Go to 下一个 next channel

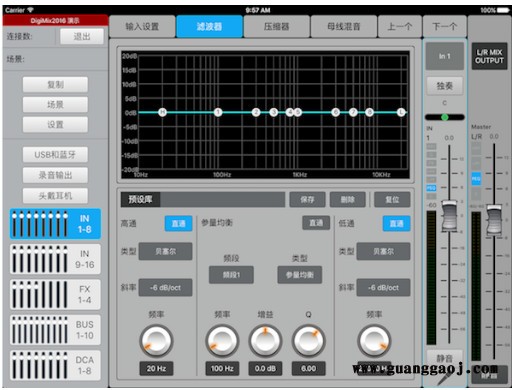445,26
